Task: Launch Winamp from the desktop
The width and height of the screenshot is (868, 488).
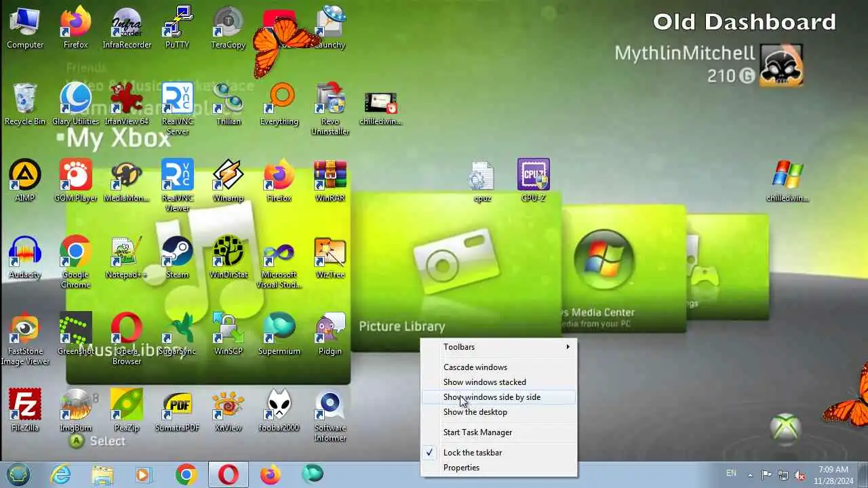Action: tap(228, 182)
